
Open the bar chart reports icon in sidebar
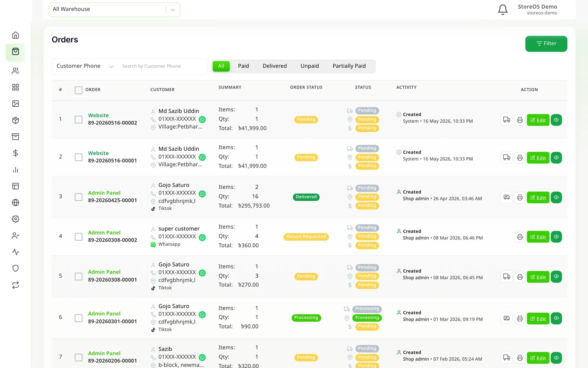(15, 170)
